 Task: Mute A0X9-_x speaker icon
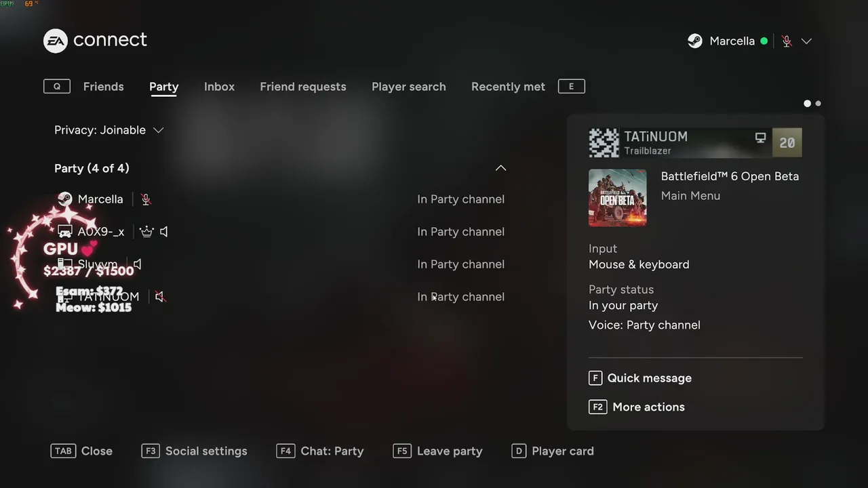tap(164, 232)
